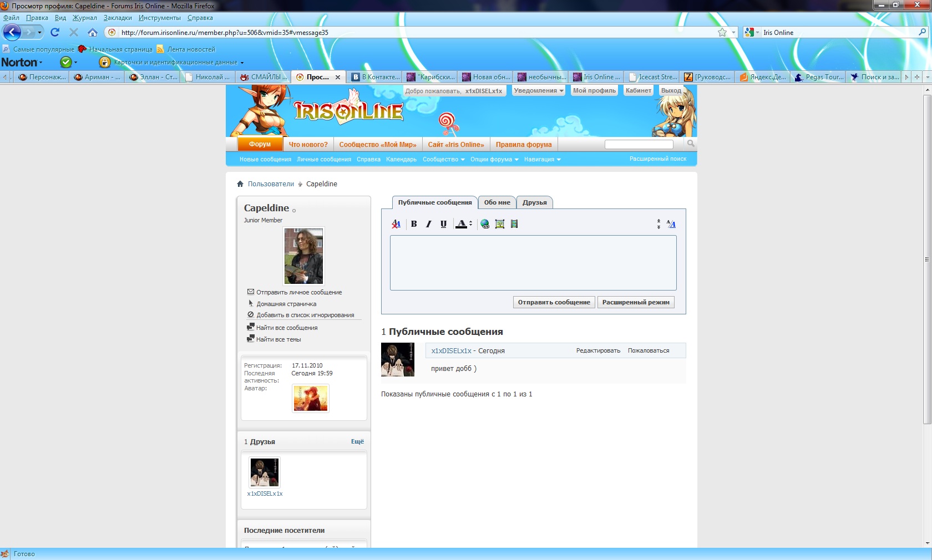
Task: Toggle italic formatting in message editor
Action: 428,224
